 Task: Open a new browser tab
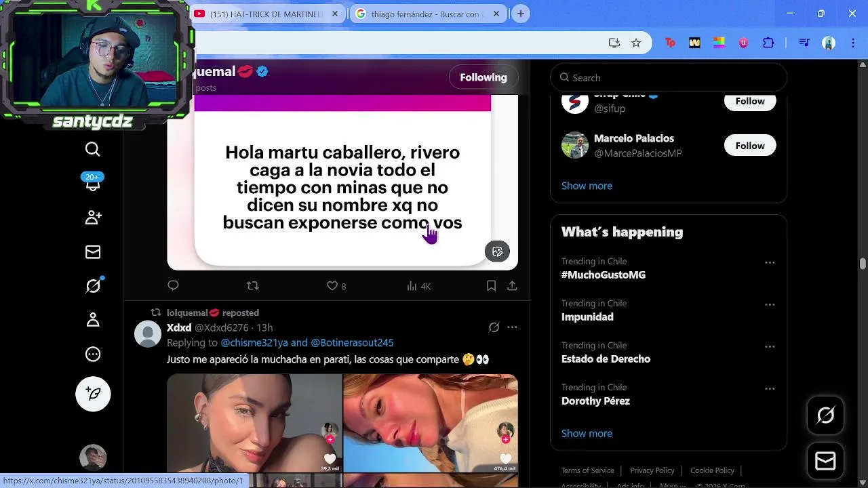(x=521, y=14)
